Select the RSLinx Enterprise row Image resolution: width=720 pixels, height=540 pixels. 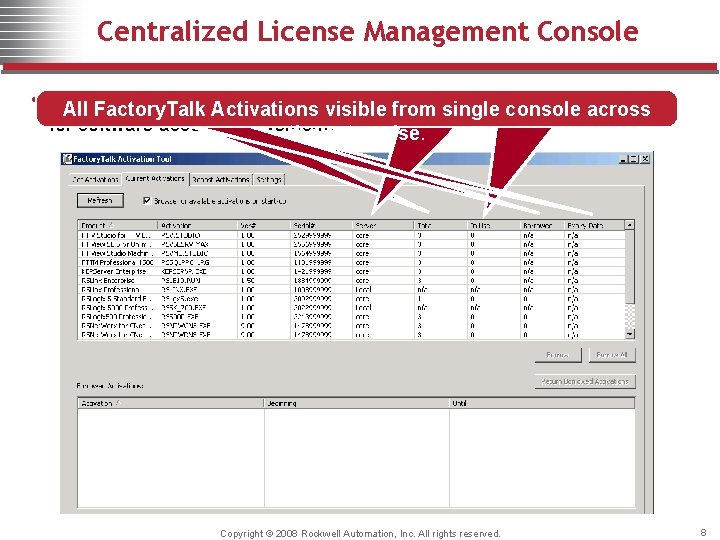[351, 280]
